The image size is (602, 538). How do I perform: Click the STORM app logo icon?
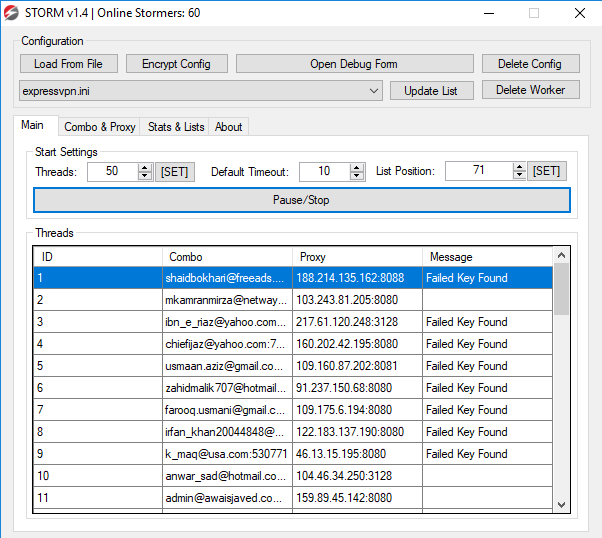(11, 13)
